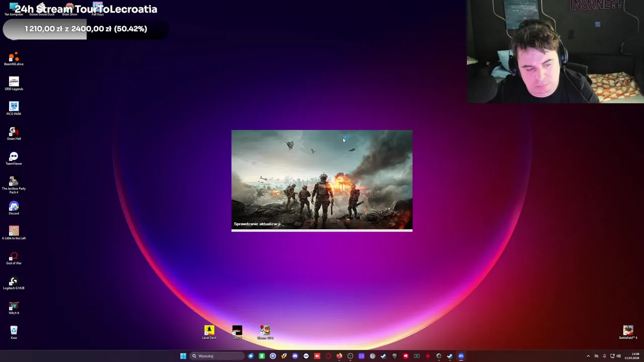Image resolution: width=644 pixels, height=362 pixels.
Task: Open the BeamNG.drive desktop shortcut
Action: [14, 58]
